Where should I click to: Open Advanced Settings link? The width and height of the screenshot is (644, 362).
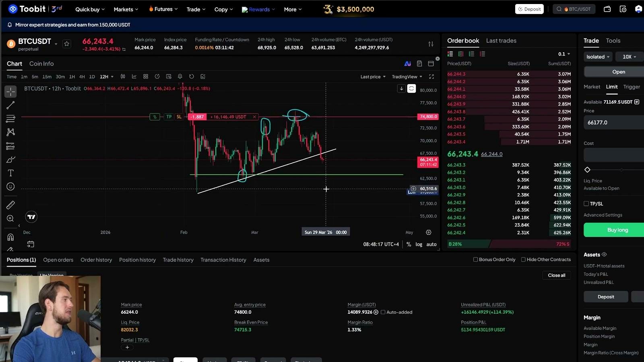click(x=603, y=215)
